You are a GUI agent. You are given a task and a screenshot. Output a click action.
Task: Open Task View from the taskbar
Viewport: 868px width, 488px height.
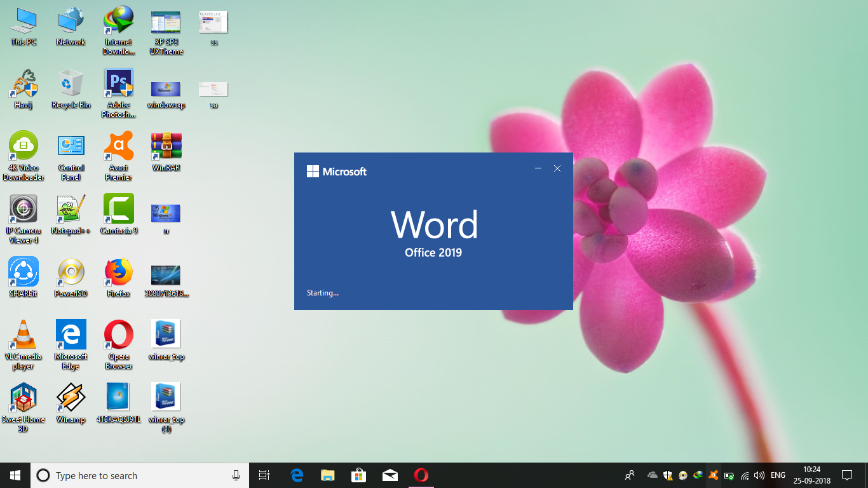tap(264, 475)
